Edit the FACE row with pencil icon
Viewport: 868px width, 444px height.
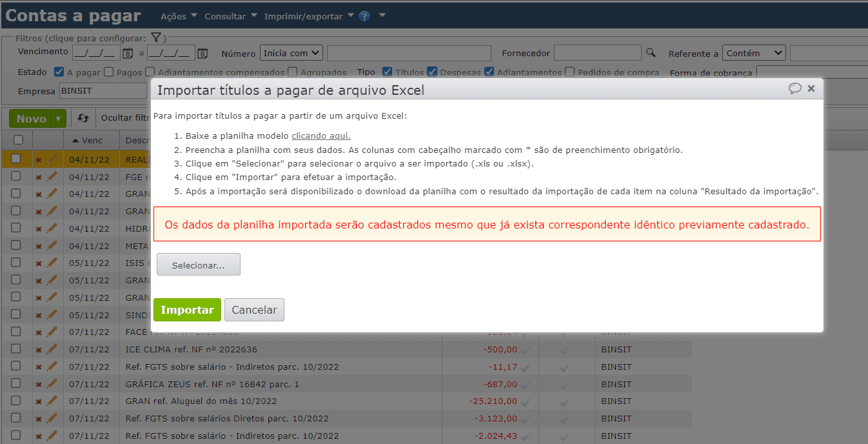(x=52, y=332)
